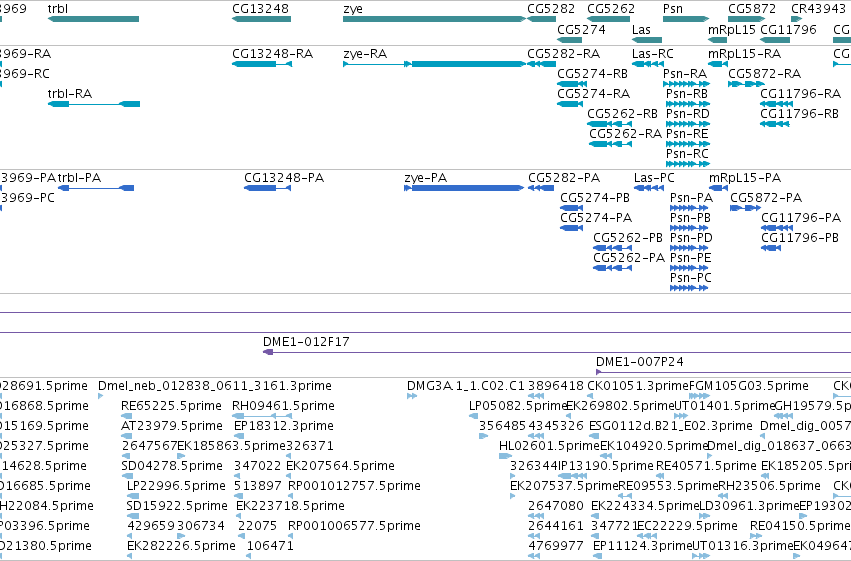Select the RH09461.5prime EST label
Screen dimensions: 851x561
tap(283, 406)
